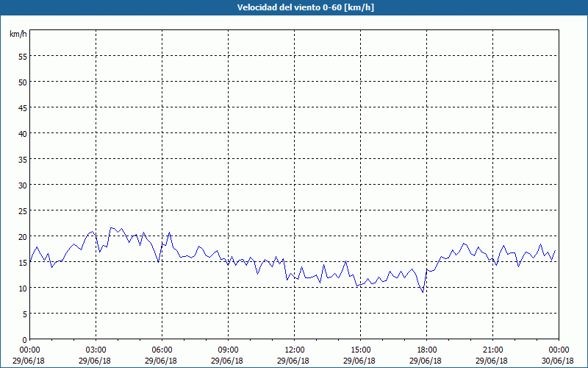Click the y-axis value 45

(23, 108)
